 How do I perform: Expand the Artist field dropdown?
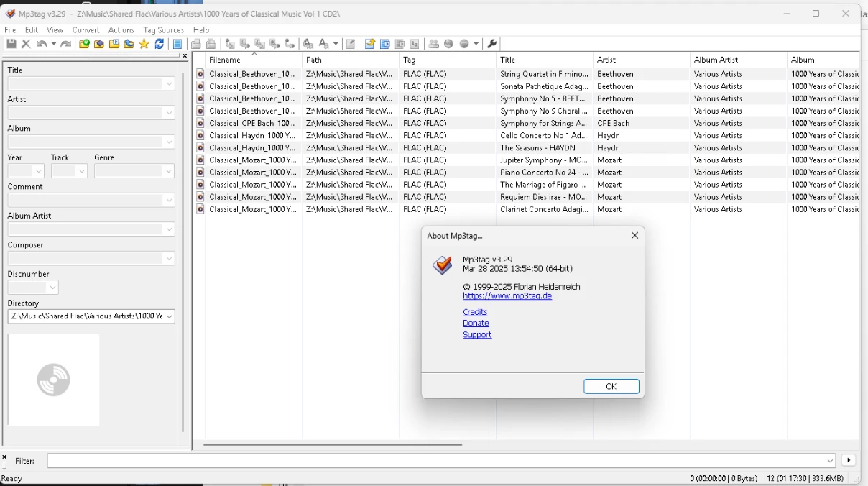click(169, 113)
